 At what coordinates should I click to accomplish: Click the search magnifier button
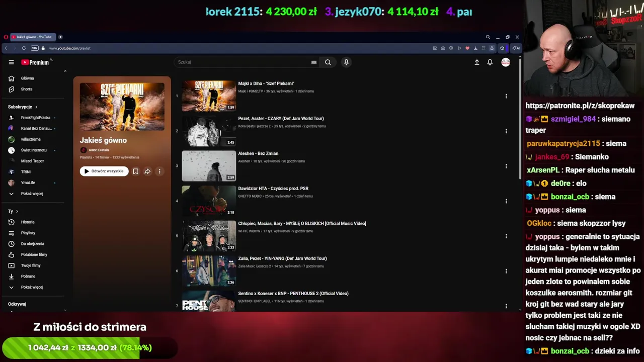tap(328, 62)
